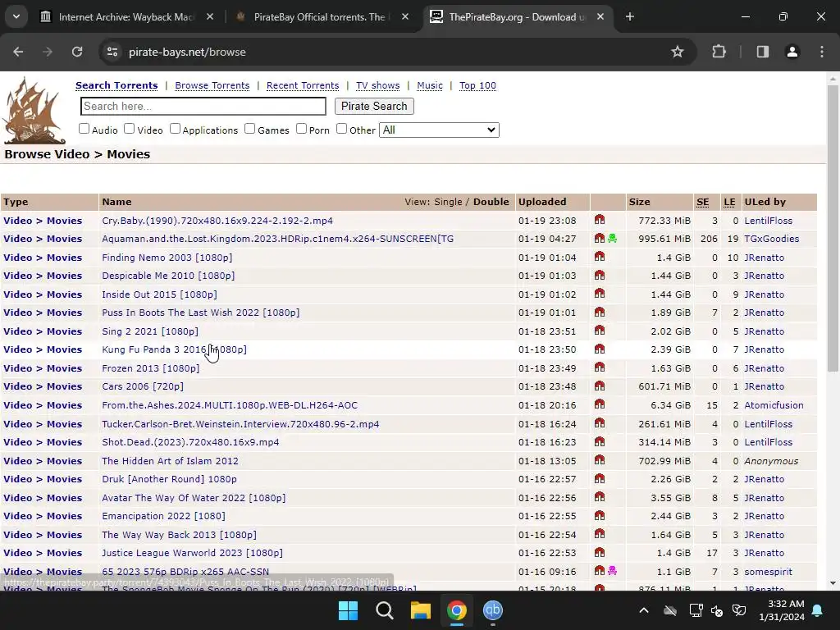Click the magnet icon for Inside Out 2015
The height and width of the screenshot is (630, 840).
tap(600, 294)
